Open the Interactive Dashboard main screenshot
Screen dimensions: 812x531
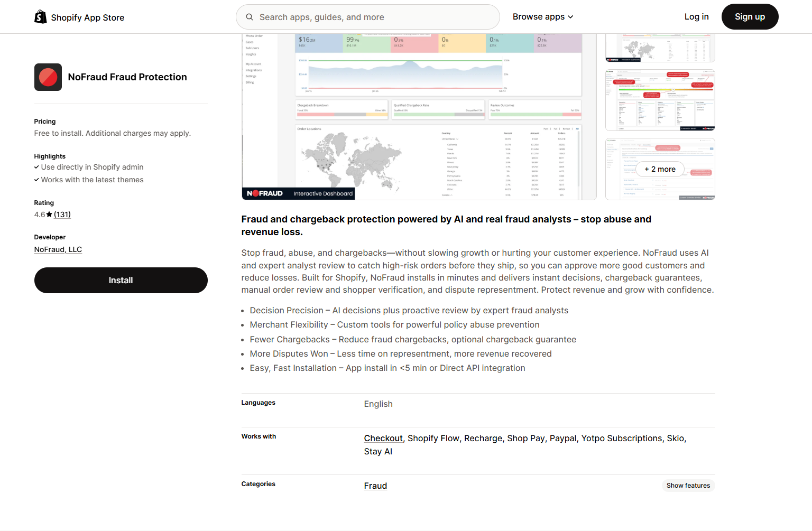[x=419, y=117]
